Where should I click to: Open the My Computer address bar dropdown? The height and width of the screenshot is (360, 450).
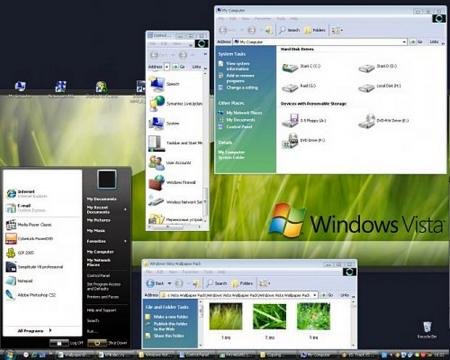[404, 42]
